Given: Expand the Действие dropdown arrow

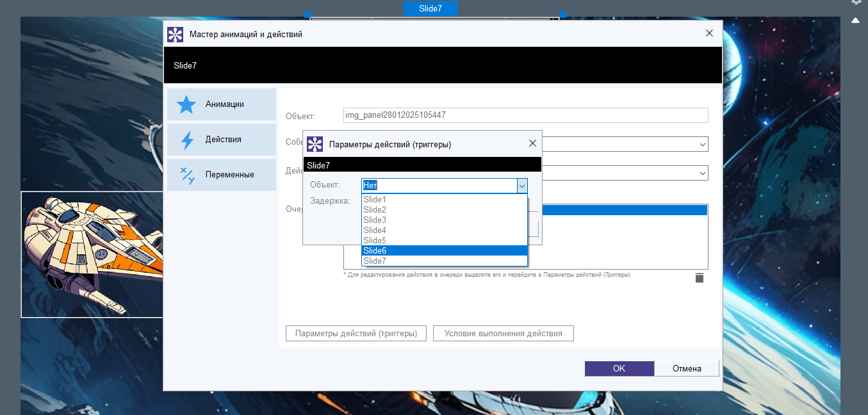Looking at the screenshot, I should [x=703, y=174].
